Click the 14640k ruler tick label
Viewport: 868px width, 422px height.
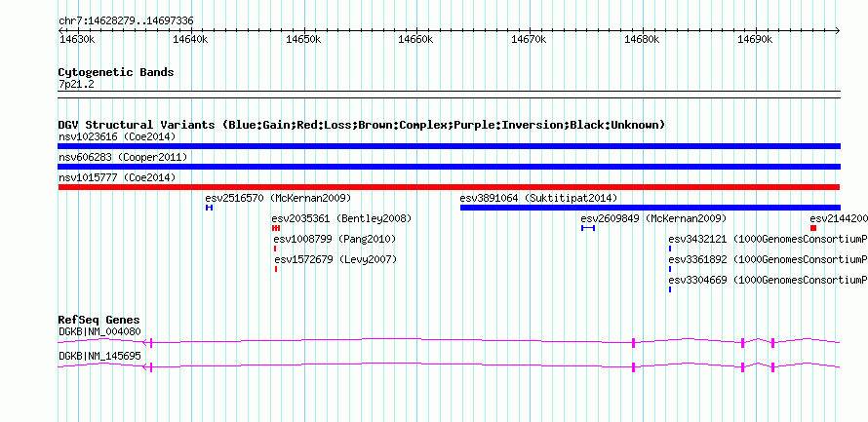point(190,40)
